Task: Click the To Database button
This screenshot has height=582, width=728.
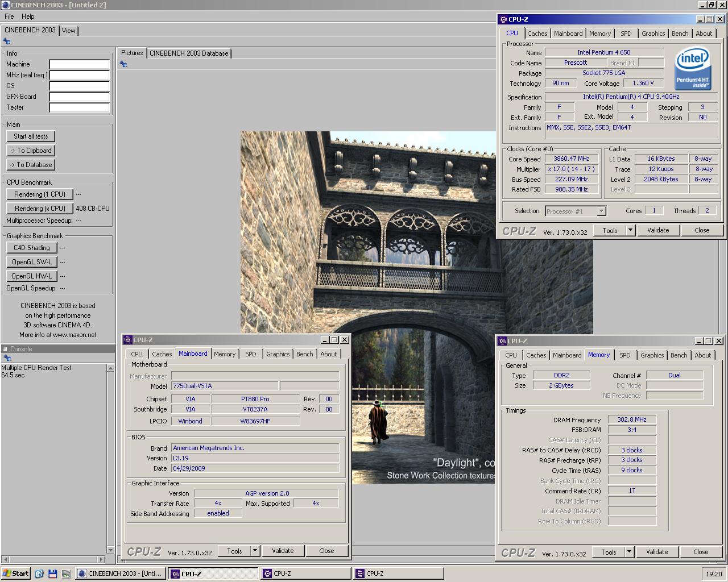Action: pyautogui.click(x=31, y=165)
